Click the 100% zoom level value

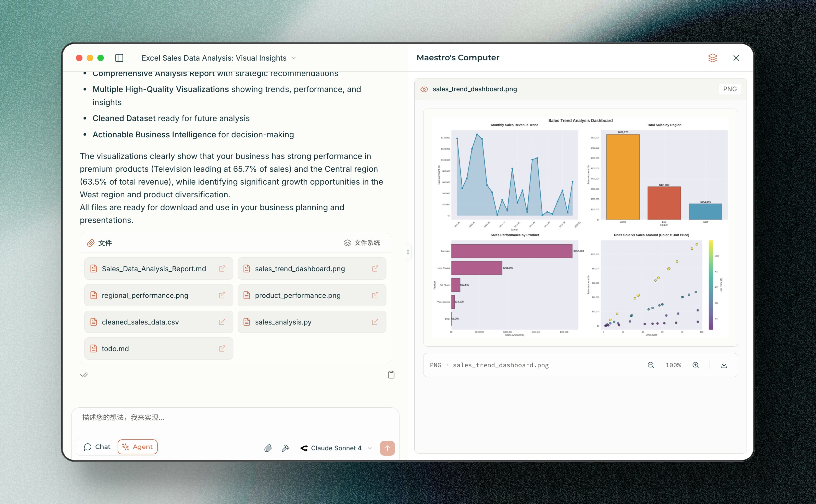coord(673,365)
